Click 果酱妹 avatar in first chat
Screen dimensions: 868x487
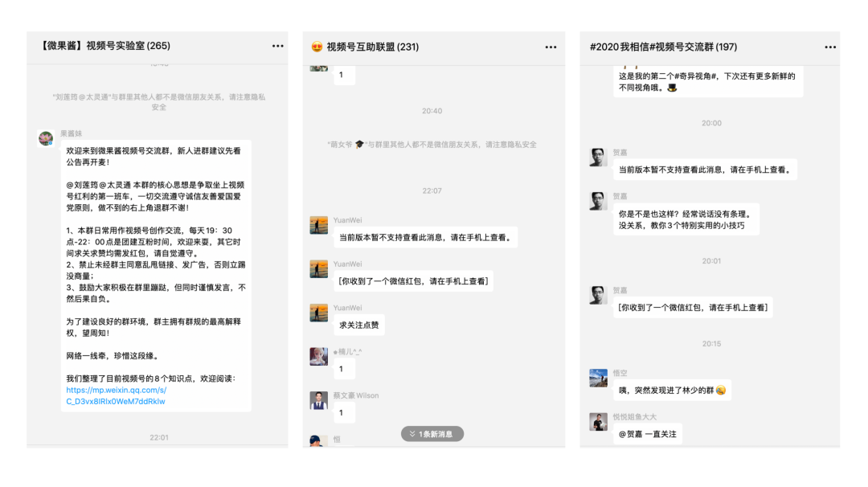(46, 137)
